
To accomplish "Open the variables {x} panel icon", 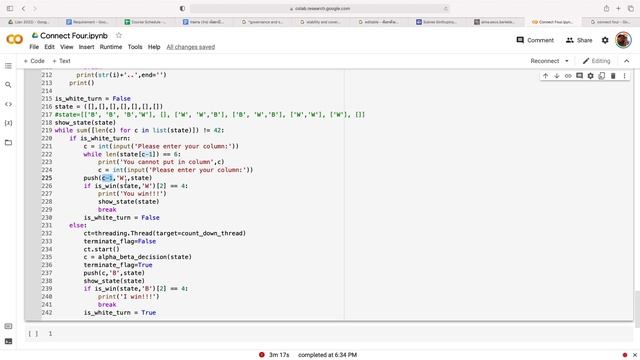I will click(x=8, y=123).
